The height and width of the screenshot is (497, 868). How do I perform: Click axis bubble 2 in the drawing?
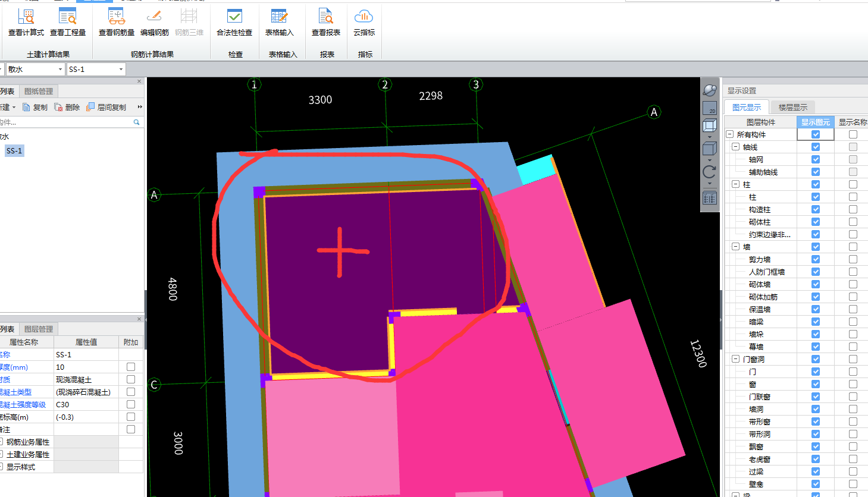click(385, 84)
